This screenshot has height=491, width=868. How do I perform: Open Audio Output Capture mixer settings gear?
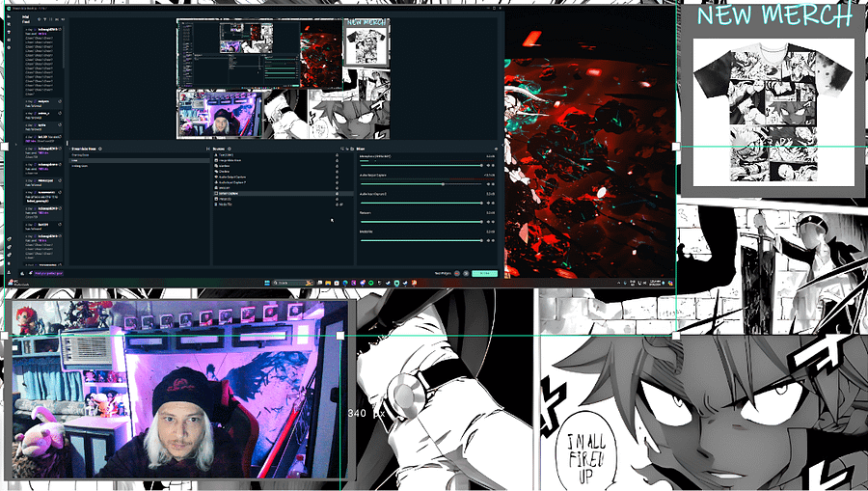pos(493,184)
